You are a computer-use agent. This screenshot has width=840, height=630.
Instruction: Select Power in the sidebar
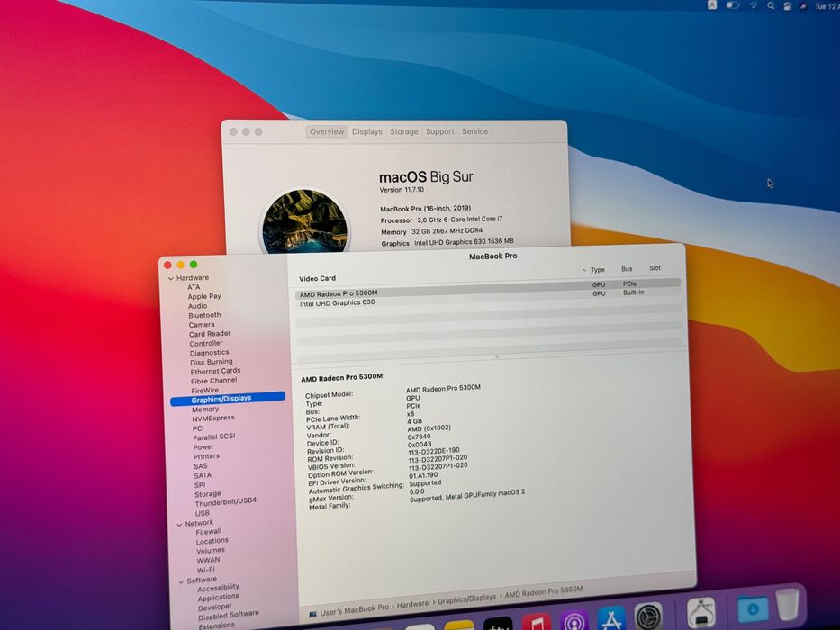(203, 447)
